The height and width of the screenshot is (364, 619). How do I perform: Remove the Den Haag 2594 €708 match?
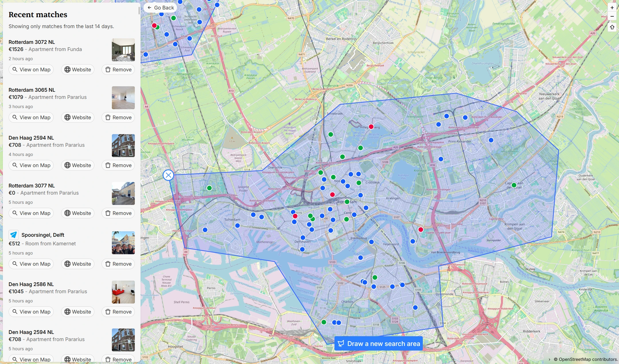click(x=118, y=165)
